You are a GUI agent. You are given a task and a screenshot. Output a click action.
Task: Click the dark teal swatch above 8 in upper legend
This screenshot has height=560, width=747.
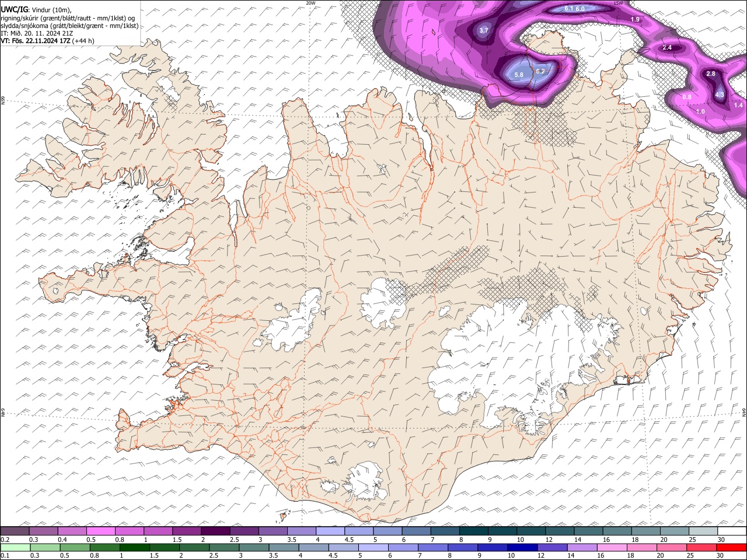[x=474, y=531]
